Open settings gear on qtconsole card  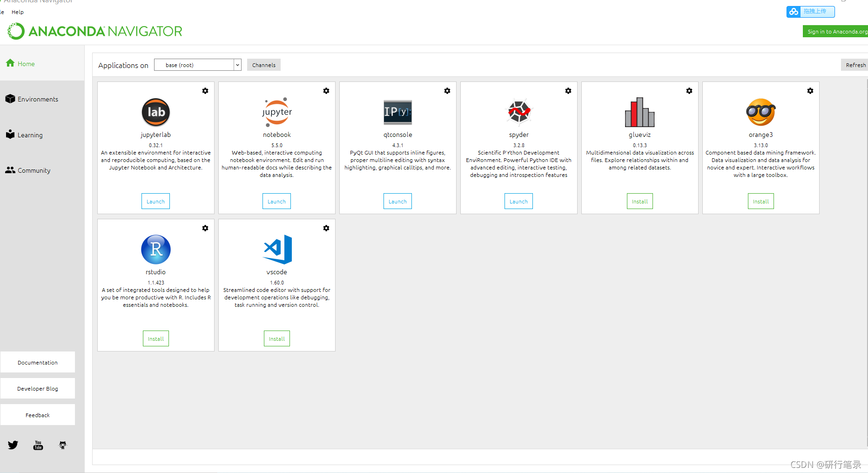pyautogui.click(x=447, y=91)
